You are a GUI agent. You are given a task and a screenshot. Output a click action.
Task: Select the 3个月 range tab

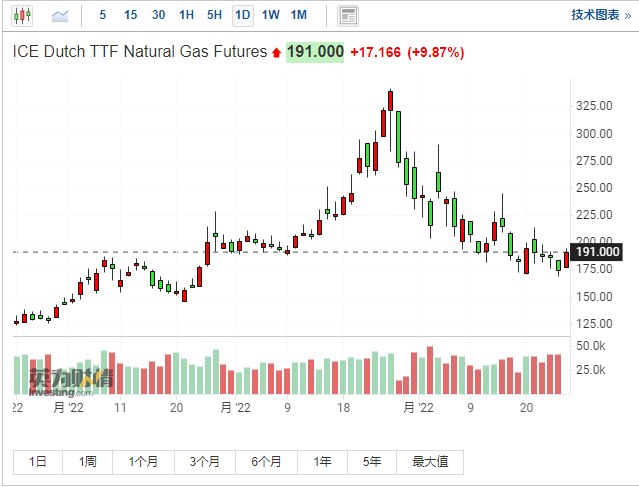click(x=204, y=462)
